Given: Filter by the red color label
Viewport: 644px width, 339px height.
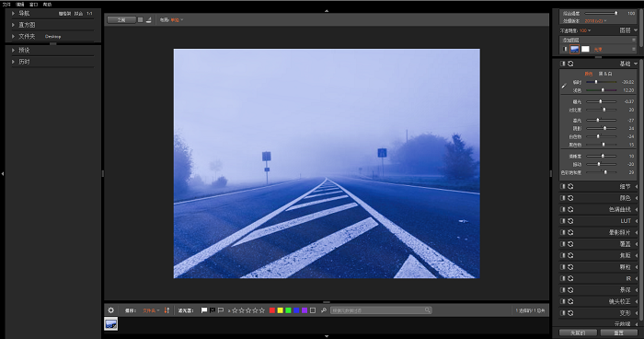Looking at the screenshot, I should click(x=272, y=310).
